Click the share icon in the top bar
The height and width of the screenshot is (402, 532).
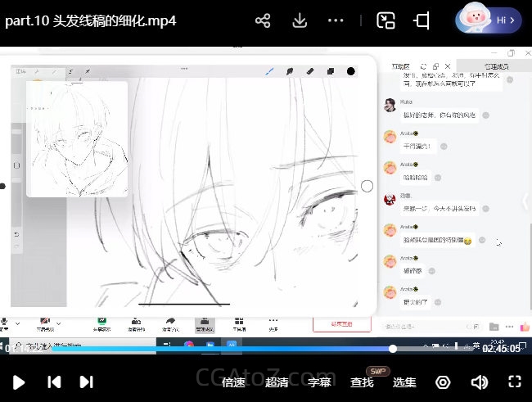click(263, 20)
